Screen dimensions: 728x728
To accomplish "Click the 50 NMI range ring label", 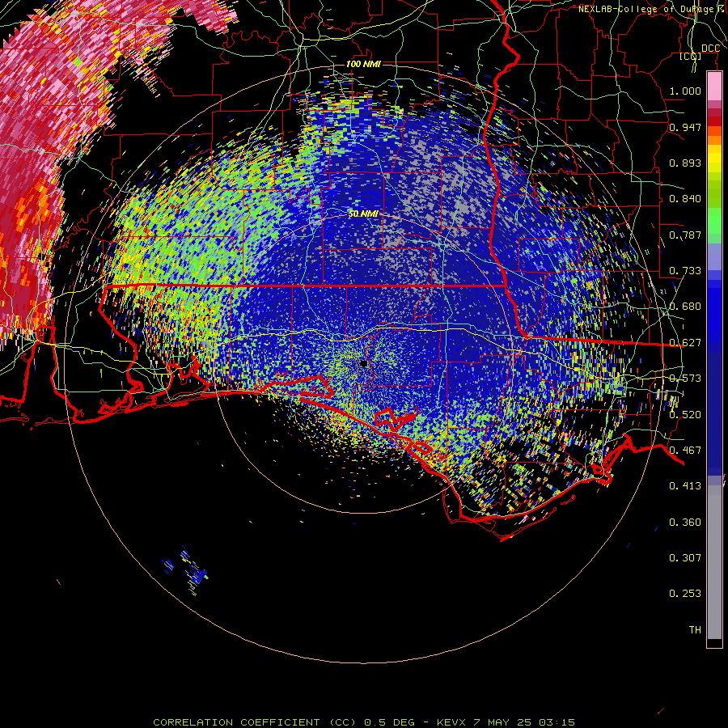I will tap(363, 214).
